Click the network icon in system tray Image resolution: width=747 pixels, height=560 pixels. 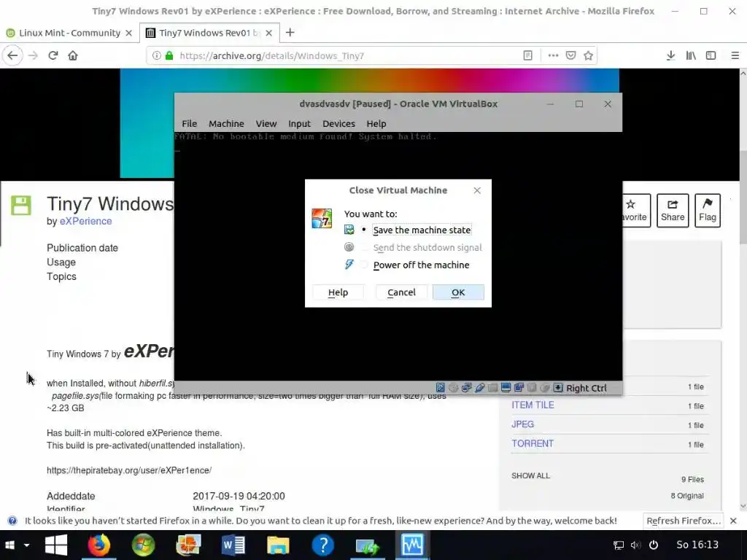pyautogui.click(x=619, y=545)
